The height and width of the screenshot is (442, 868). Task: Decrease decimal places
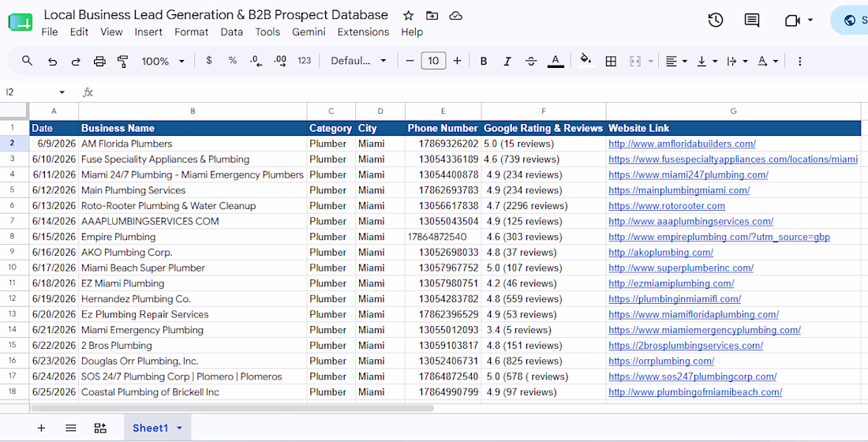[x=256, y=61]
